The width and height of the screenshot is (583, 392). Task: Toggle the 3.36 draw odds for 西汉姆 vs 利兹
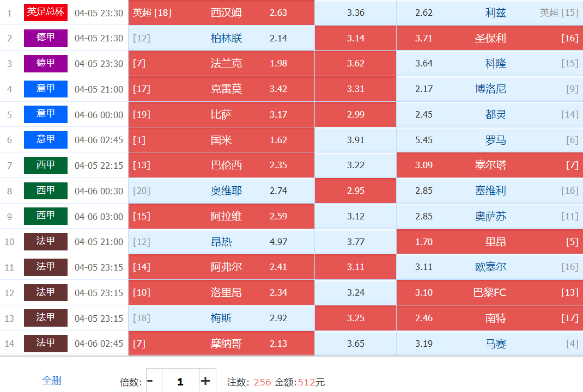point(355,13)
